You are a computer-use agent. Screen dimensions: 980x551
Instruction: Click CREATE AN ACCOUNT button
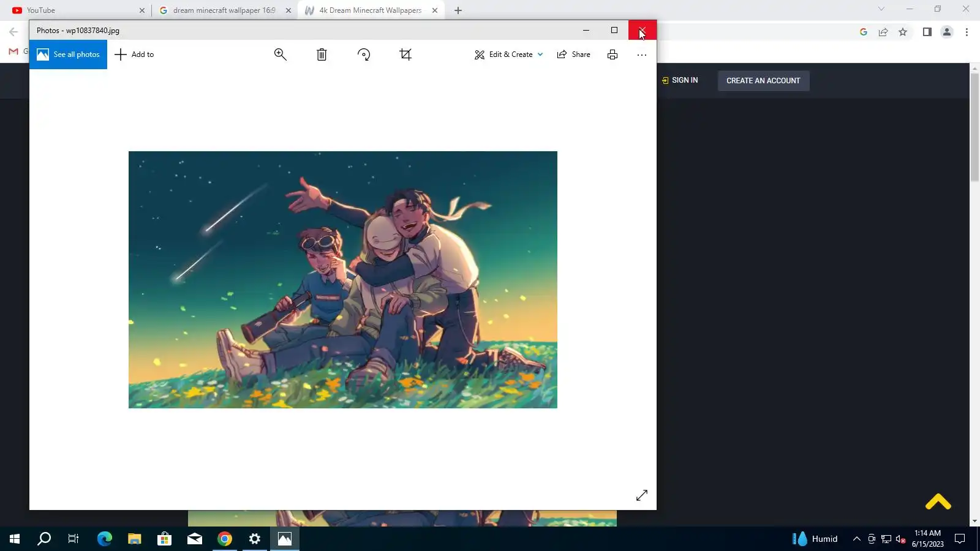point(763,81)
